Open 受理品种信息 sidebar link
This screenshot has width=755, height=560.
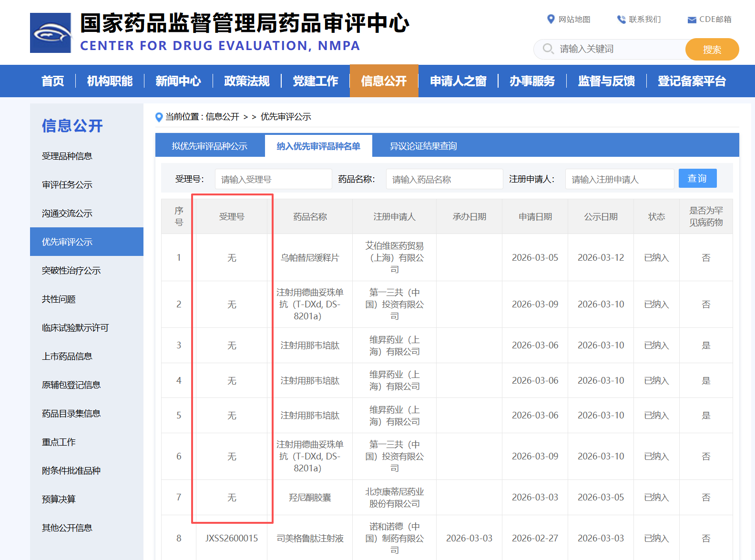click(x=67, y=156)
